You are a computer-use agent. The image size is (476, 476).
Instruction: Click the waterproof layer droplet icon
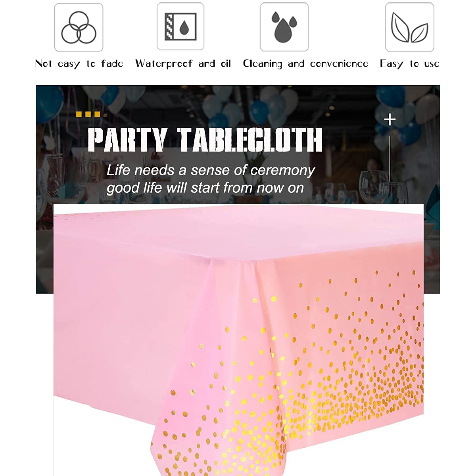click(180, 27)
